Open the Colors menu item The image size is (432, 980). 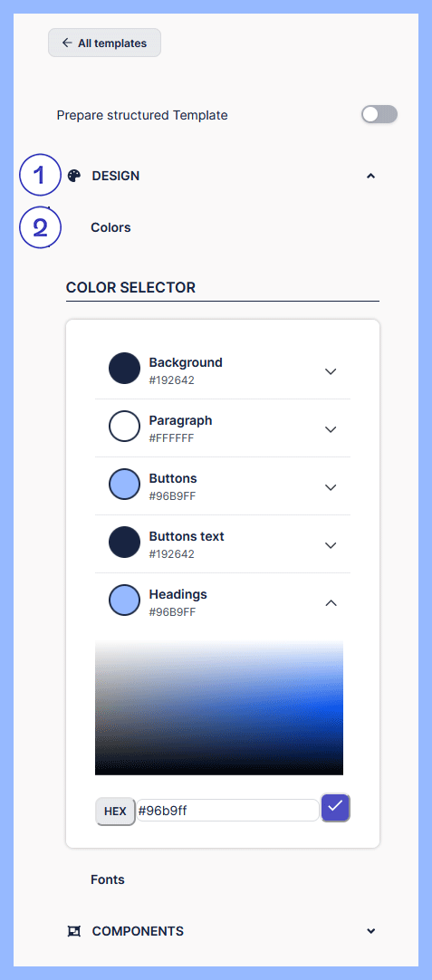[110, 227]
